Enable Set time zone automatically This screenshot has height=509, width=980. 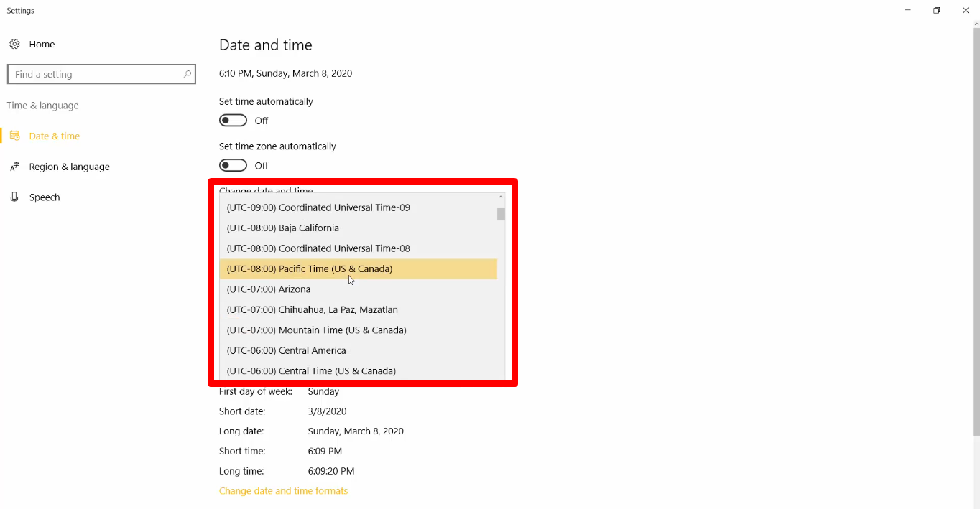233,165
